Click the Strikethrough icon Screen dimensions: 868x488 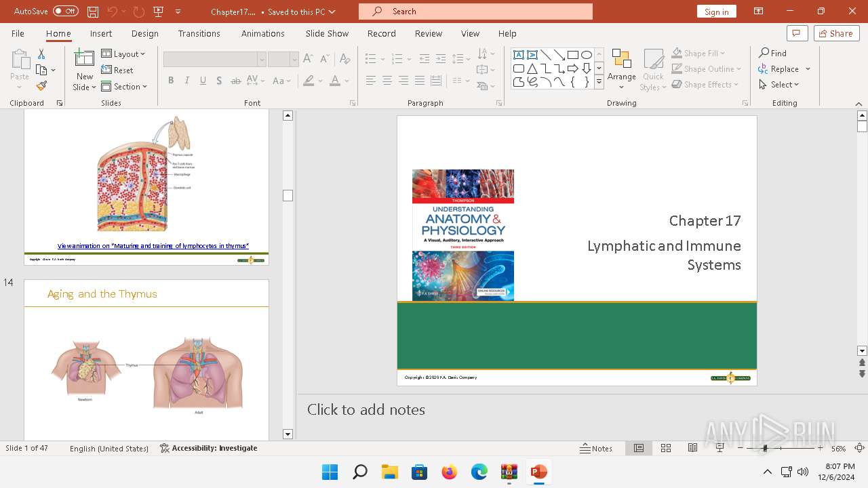tap(235, 81)
